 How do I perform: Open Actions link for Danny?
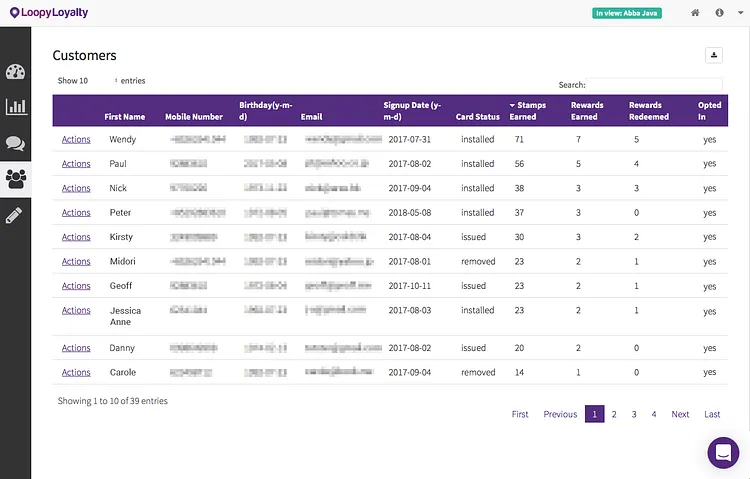tap(76, 348)
